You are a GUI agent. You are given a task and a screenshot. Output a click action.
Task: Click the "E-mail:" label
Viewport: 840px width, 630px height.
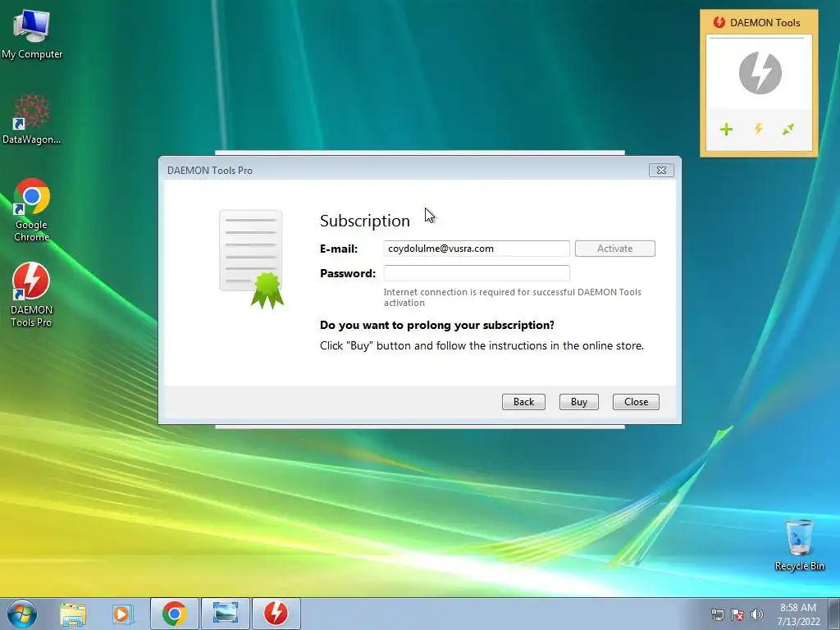click(339, 249)
